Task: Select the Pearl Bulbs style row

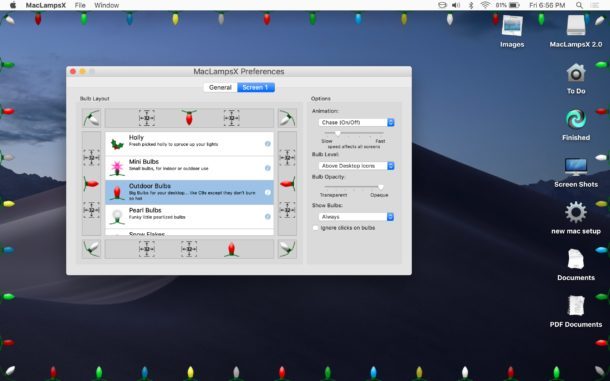Action: [x=189, y=216]
